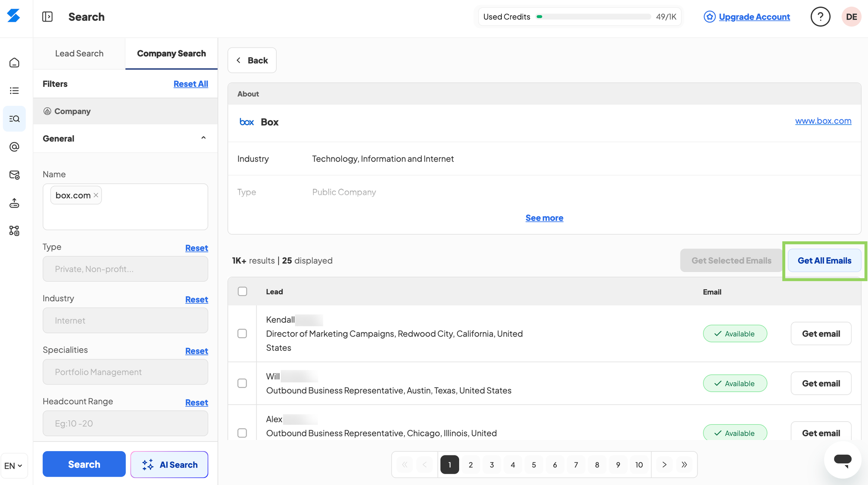
Task: Click the Headcount Range input field
Action: 125,423
